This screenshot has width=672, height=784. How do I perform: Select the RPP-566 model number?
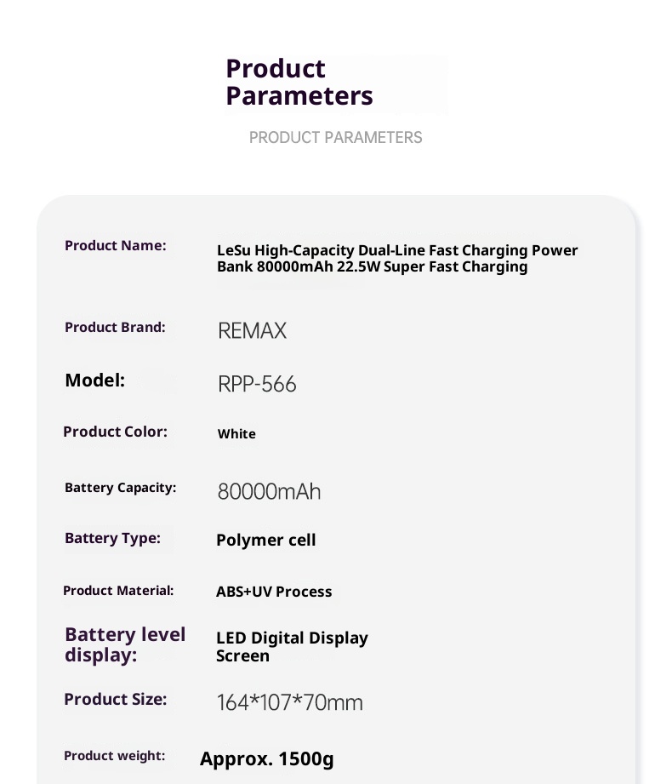257,385
